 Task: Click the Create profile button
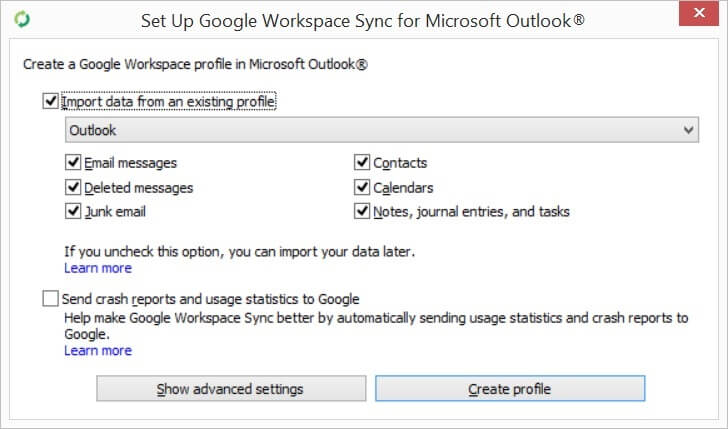coord(510,389)
